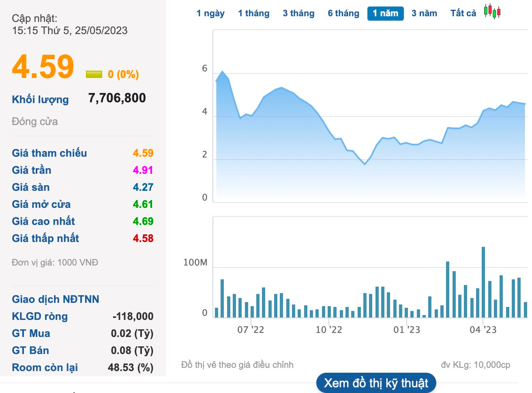Click the tallest volume bar near 04 '23
Screen dimensions: 532x393
[x=483, y=282]
